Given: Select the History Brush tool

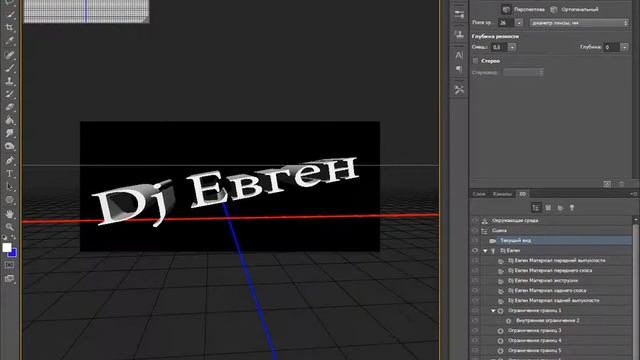Looking at the screenshot, I should [x=9, y=94].
